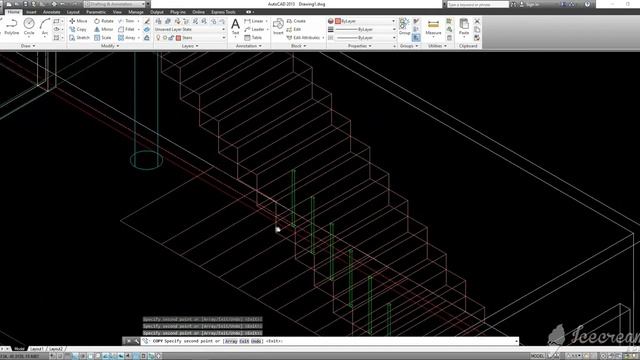640x360 pixels.
Task: Click the layer Stairs color swatch
Action: 178,38
